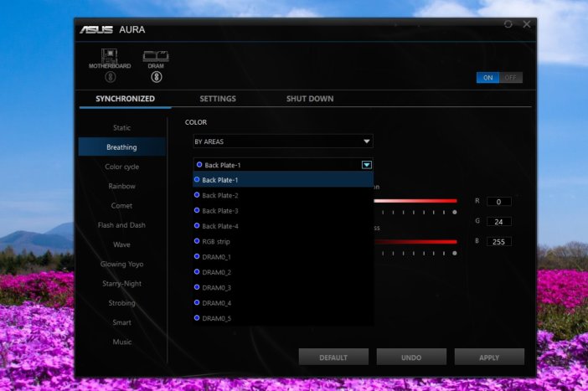The height and width of the screenshot is (391, 588).
Task: Open the Synchronized tab
Action: (x=126, y=99)
